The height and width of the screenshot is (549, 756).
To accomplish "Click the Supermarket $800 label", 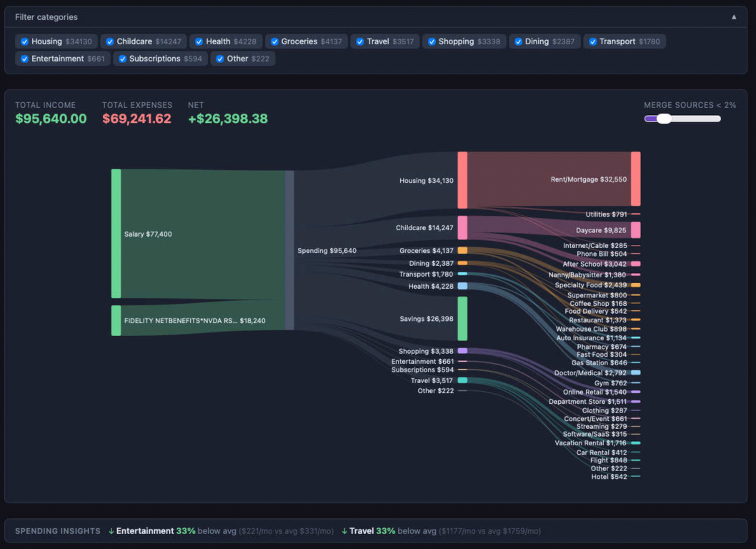I will [597, 295].
